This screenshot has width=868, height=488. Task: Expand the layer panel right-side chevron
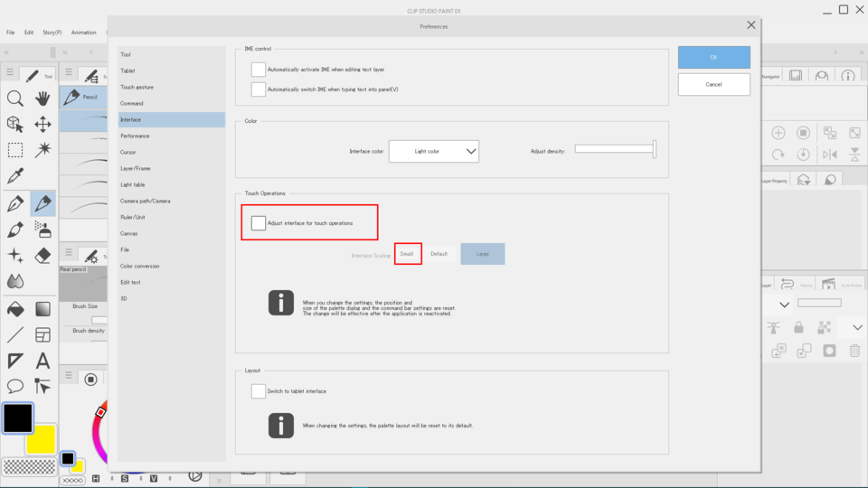click(857, 327)
